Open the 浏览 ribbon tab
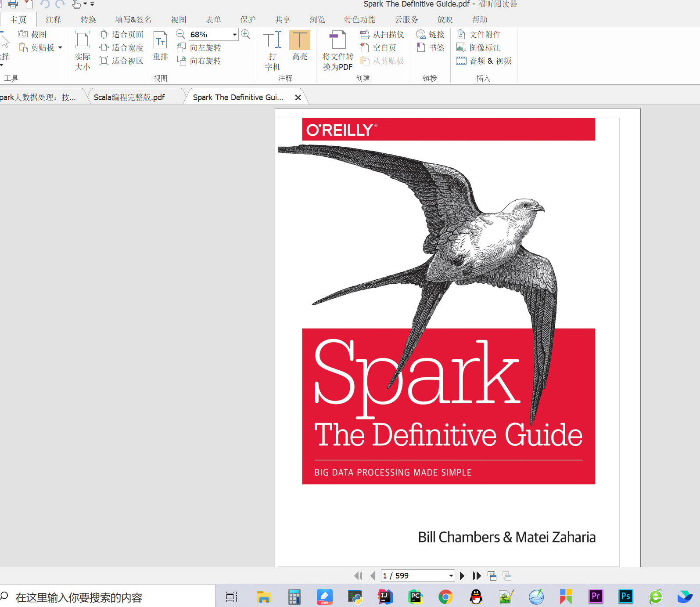 317,20
